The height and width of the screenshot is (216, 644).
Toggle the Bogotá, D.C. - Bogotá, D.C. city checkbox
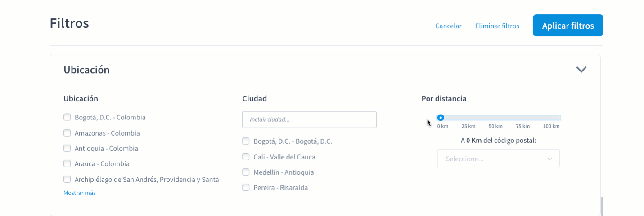(246, 141)
